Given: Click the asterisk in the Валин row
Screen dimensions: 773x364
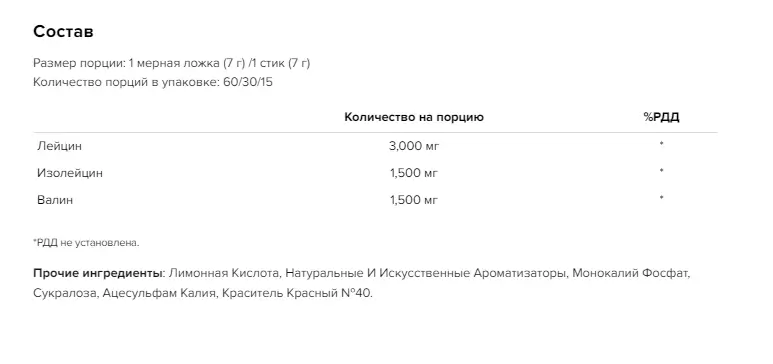Looking at the screenshot, I should [662, 197].
